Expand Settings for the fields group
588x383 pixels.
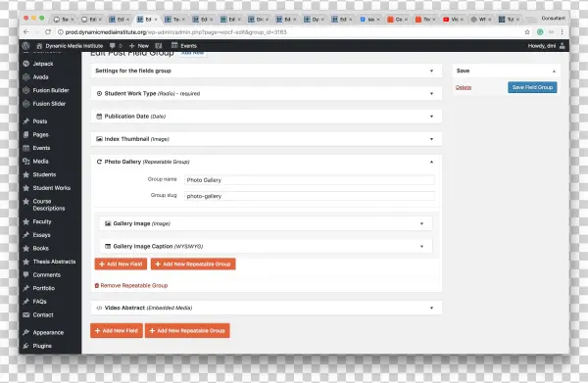(431, 71)
